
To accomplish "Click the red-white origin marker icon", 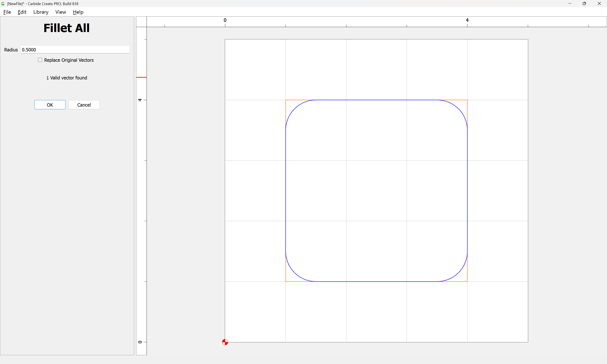I will (x=225, y=342).
